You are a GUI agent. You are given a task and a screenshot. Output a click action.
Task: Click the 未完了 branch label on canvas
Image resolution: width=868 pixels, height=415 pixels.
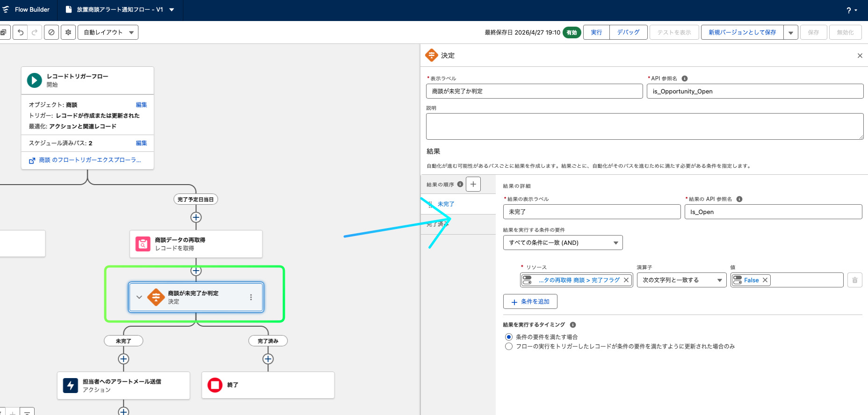pyautogui.click(x=123, y=341)
